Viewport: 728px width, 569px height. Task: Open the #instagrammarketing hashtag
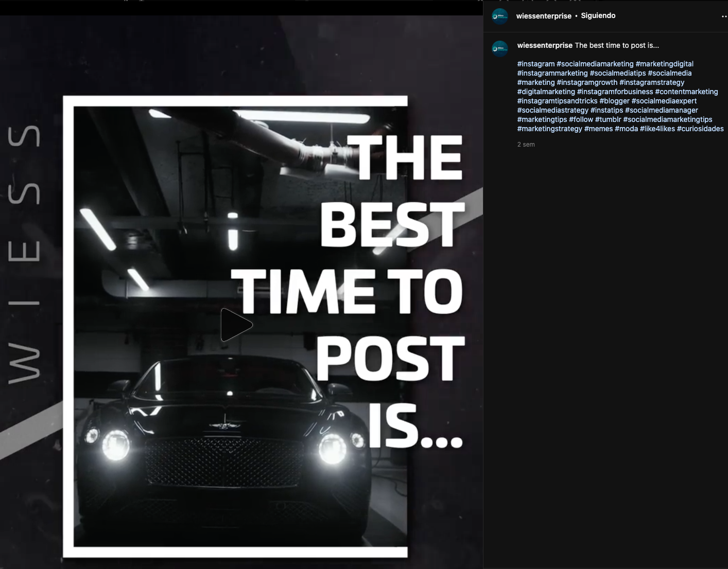(x=552, y=73)
